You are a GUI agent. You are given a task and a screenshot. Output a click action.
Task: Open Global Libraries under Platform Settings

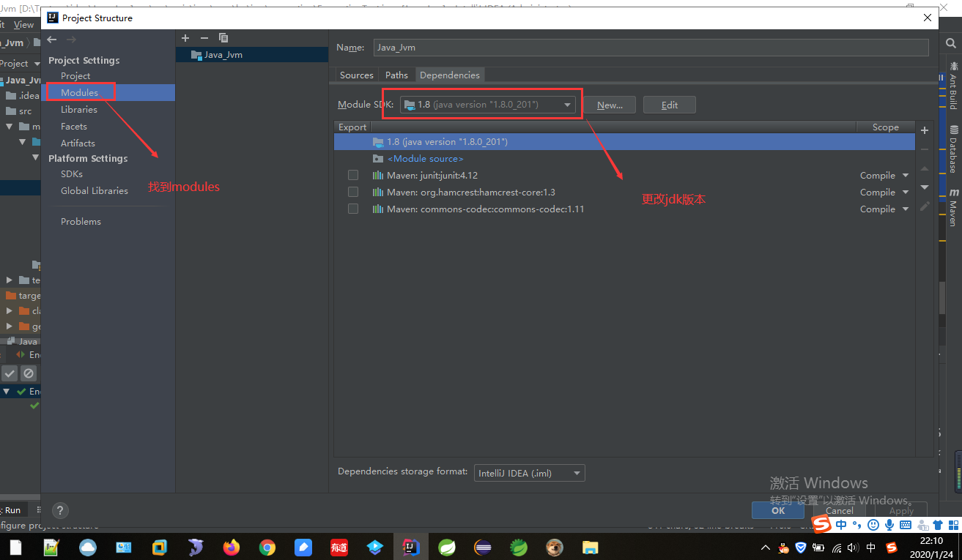tap(95, 191)
